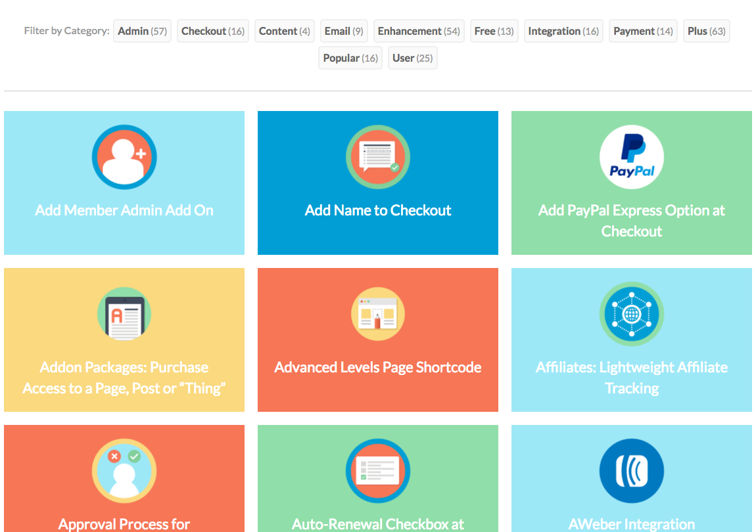Open Approval Process for title link
Viewport: 756px width, 532px height.
(x=124, y=524)
